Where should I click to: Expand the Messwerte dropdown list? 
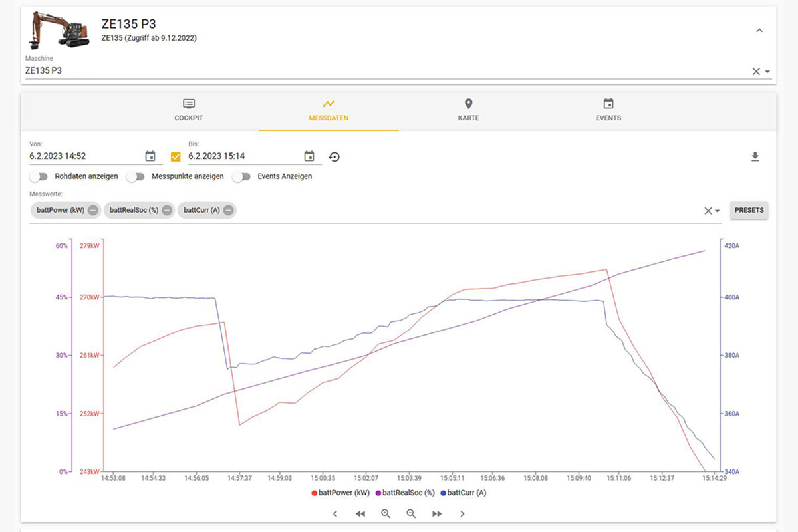[x=717, y=211]
